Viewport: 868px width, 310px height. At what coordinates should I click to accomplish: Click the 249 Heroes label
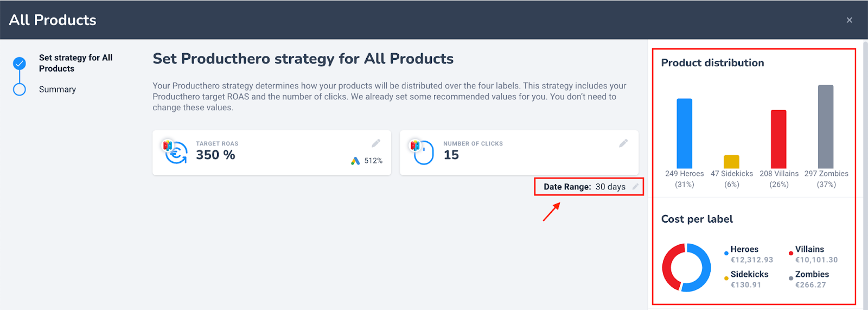click(x=685, y=174)
